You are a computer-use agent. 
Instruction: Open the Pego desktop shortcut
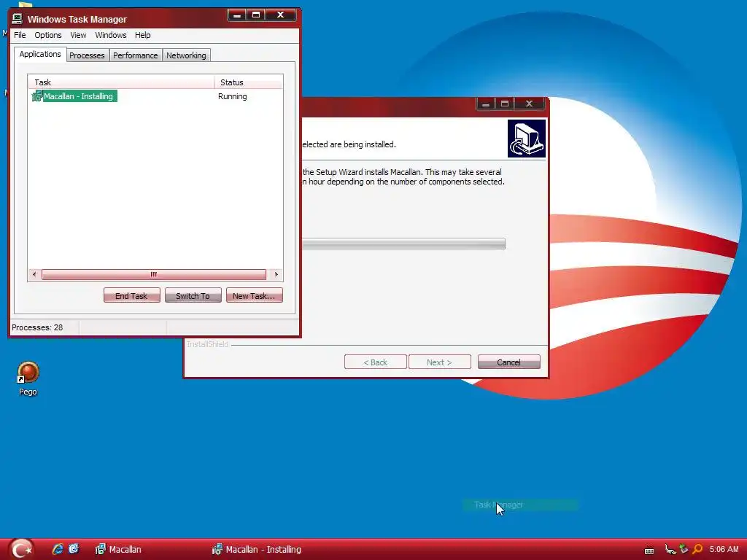click(28, 378)
